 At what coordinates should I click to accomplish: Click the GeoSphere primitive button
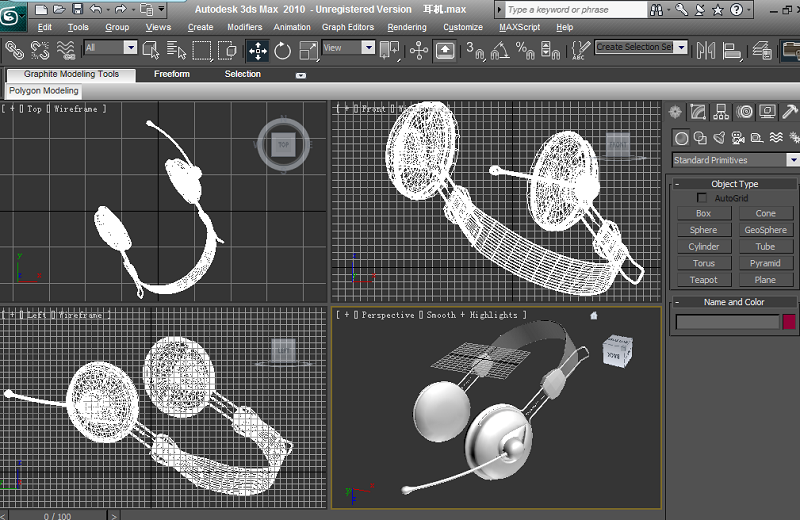[x=765, y=230]
